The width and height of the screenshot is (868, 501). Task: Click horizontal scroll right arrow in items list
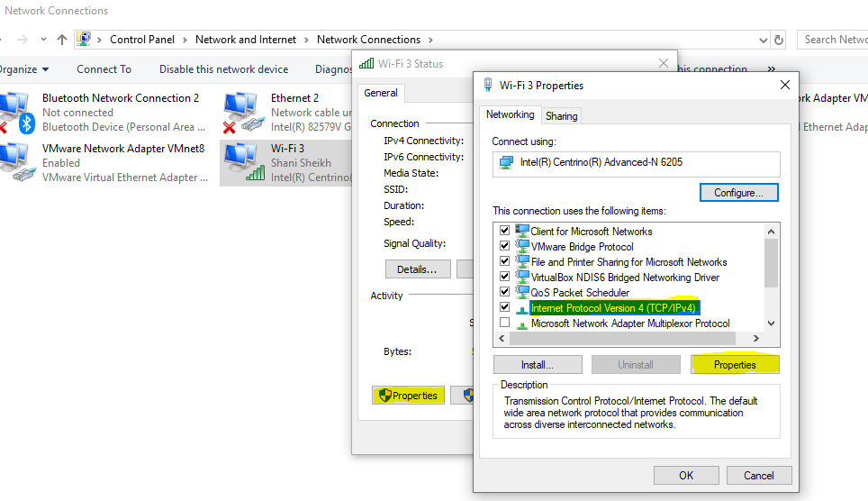756,338
